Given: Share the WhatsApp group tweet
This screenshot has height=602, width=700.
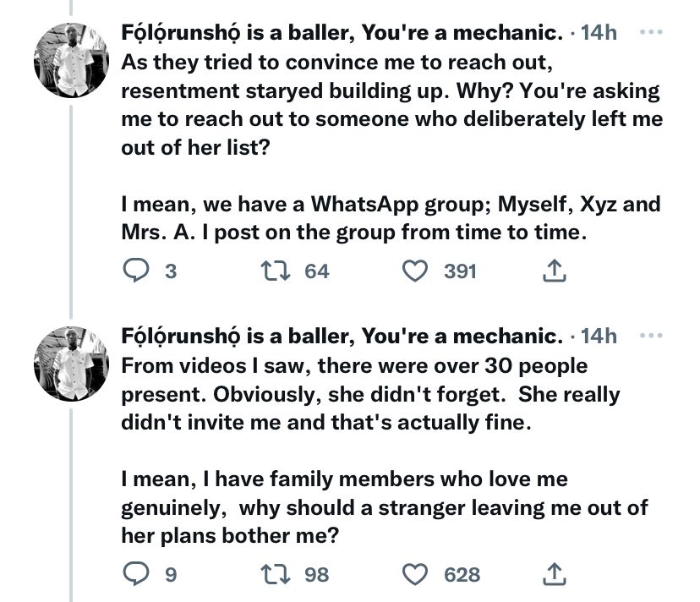Looking at the screenshot, I should pos(552,271).
